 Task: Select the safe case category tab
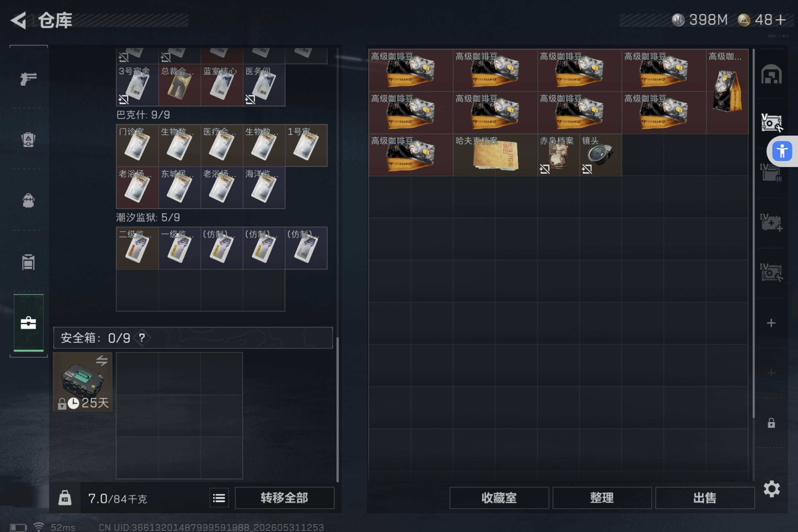(28, 323)
